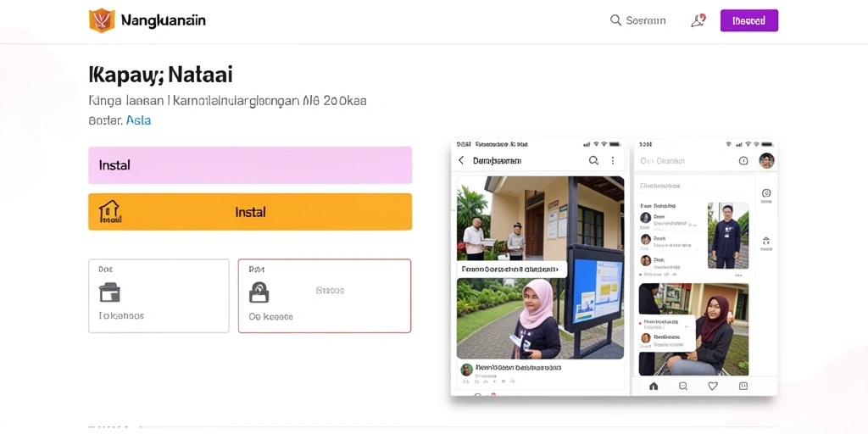Tap the avatar in the white comment bubble on the photo
Screen dimensions: 868x434
tap(645, 337)
